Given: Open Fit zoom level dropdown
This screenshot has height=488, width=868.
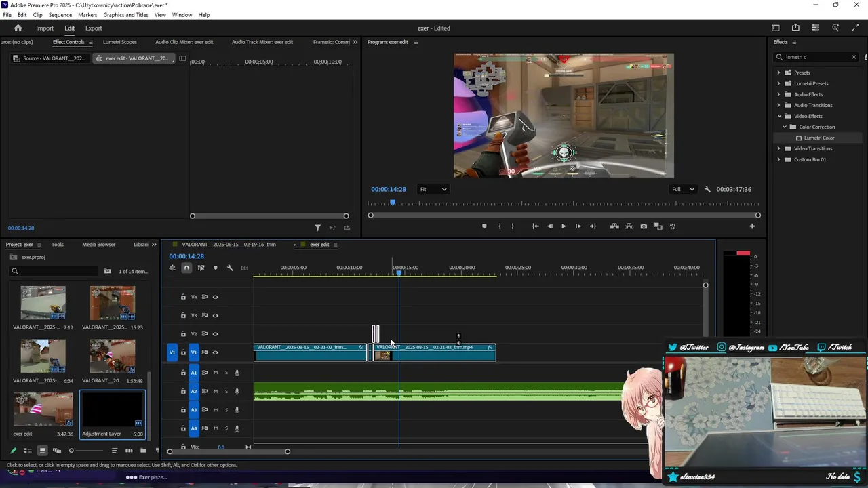Looking at the screenshot, I should (x=433, y=189).
